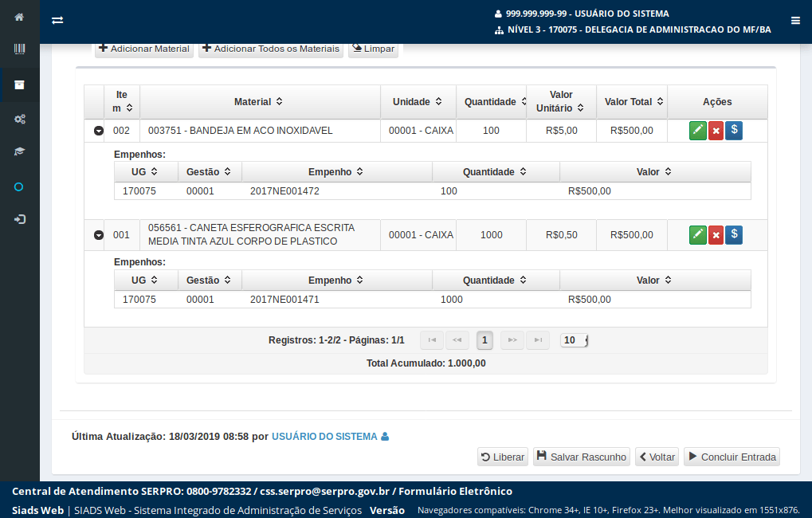Click empenho number 2017NE001471

click(x=284, y=300)
